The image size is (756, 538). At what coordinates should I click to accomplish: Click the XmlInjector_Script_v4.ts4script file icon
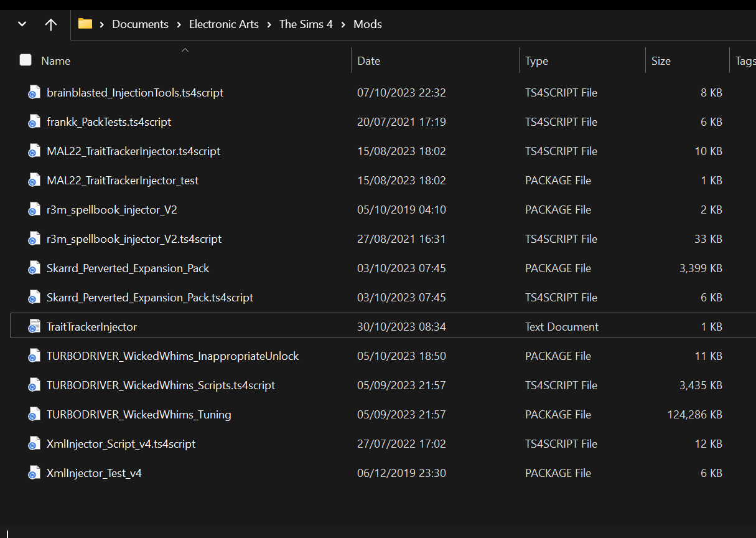(x=34, y=444)
